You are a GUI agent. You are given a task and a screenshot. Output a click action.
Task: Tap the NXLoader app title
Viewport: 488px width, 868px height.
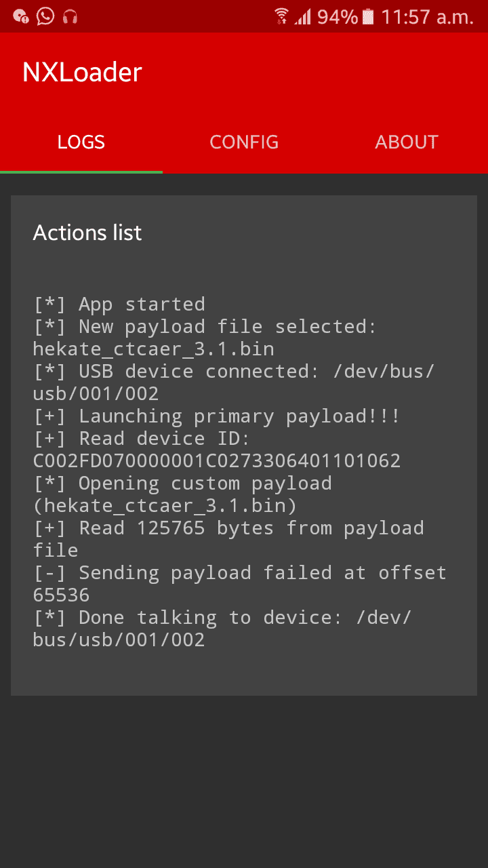pos(82,73)
